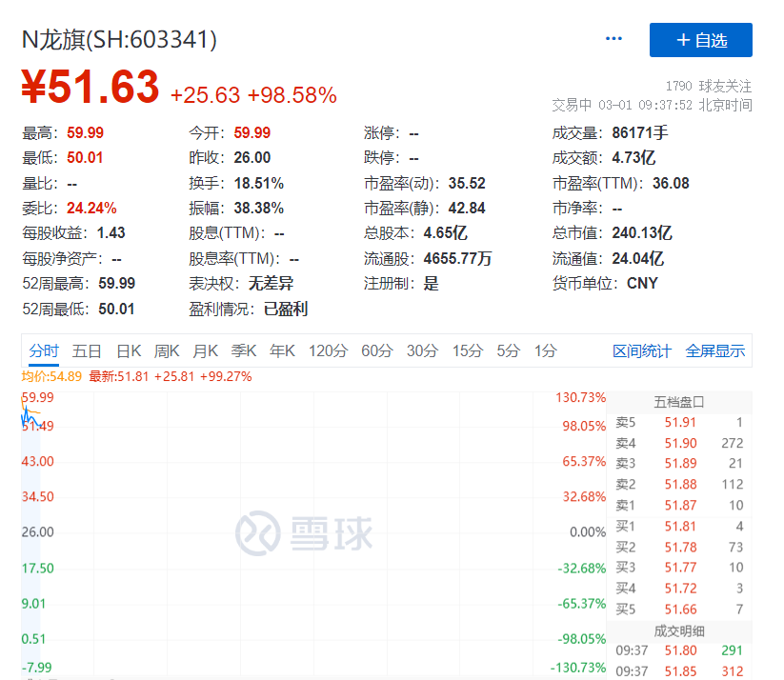
Task: Select the 1分 one-minute chart tab
Action: 544,350
